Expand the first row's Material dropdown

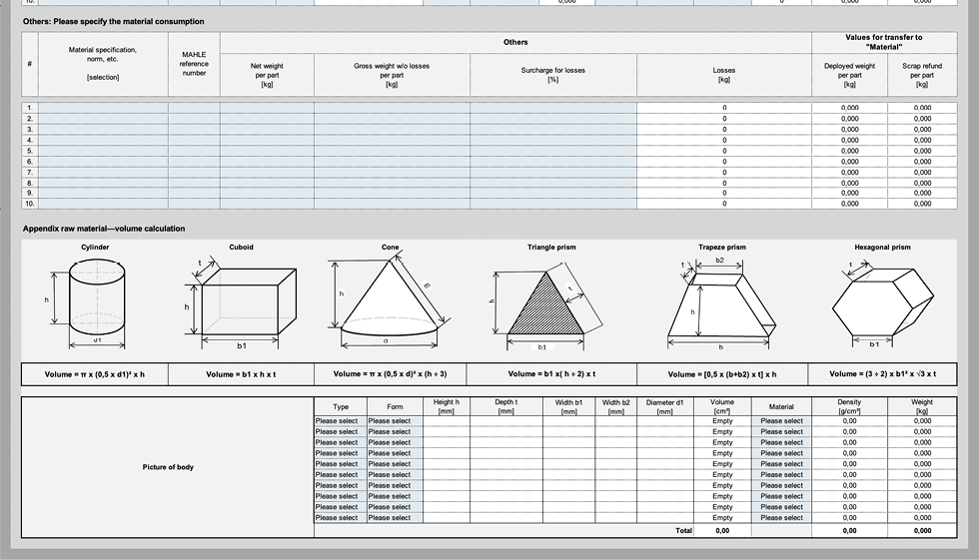click(781, 421)
